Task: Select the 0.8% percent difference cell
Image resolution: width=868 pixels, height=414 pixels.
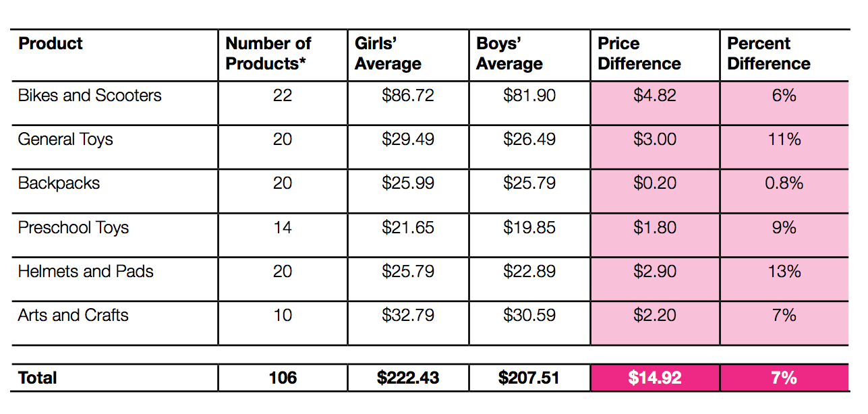Action: pyautogui.click(x=784, y=183)
